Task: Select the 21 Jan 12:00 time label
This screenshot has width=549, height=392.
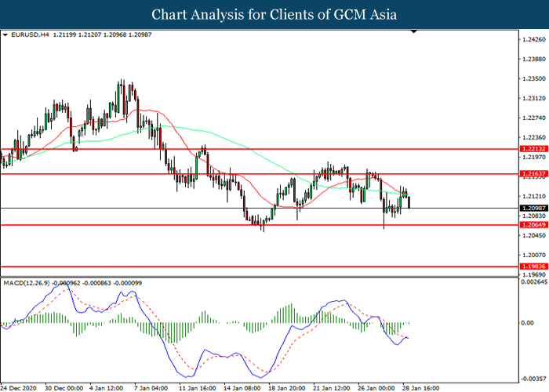Action: coord(331,387)
